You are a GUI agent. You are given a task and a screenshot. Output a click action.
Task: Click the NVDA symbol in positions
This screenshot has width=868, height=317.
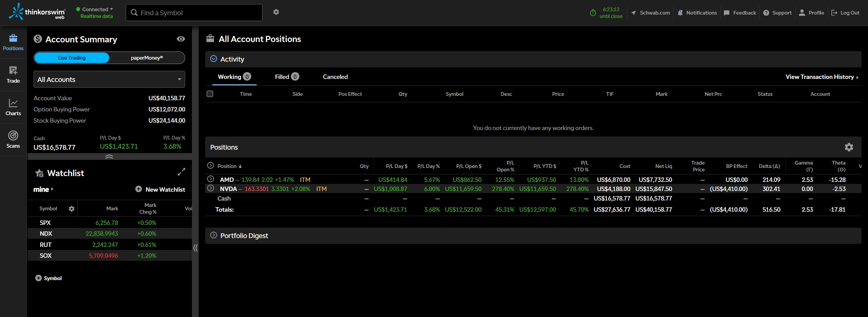coord(228,189)
